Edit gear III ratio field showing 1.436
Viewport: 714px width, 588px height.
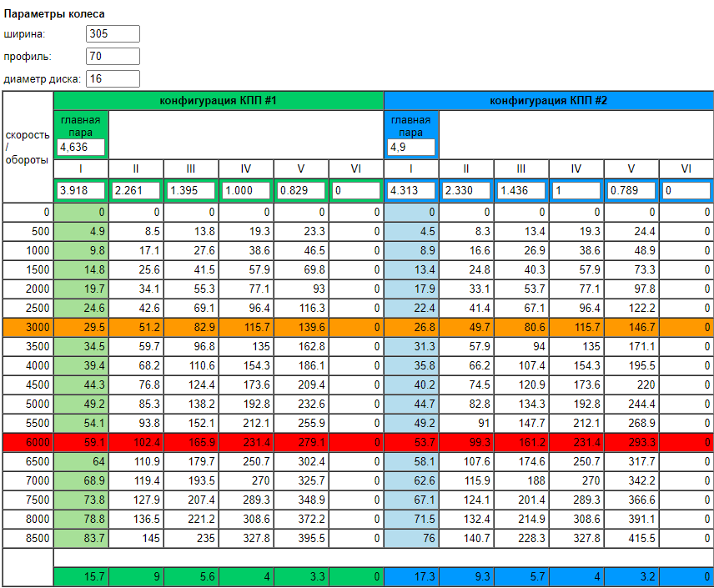point(521,190)
